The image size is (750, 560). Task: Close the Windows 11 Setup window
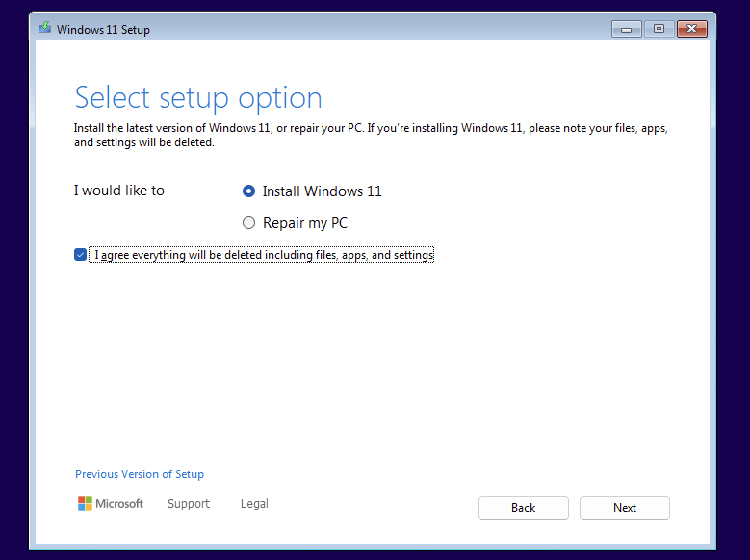(692, 29)
